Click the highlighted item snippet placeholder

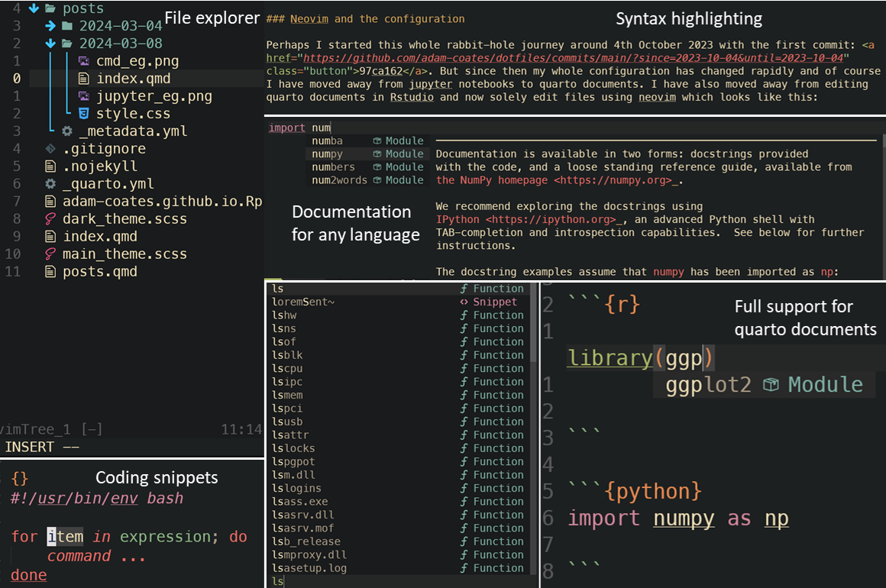coord(65,536)
